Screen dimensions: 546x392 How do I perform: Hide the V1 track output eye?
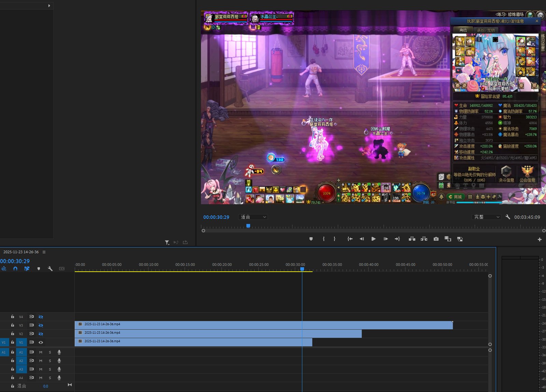click(x=41, y=342)
